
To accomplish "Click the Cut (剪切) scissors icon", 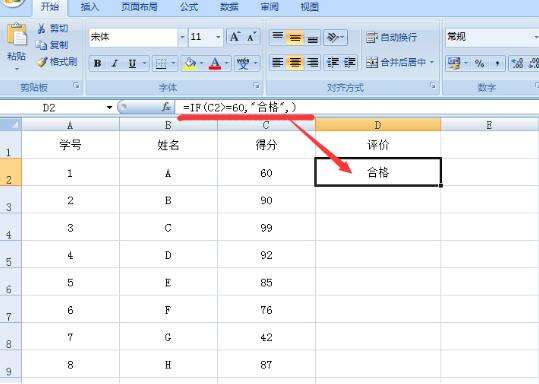I will click(42, 29).
